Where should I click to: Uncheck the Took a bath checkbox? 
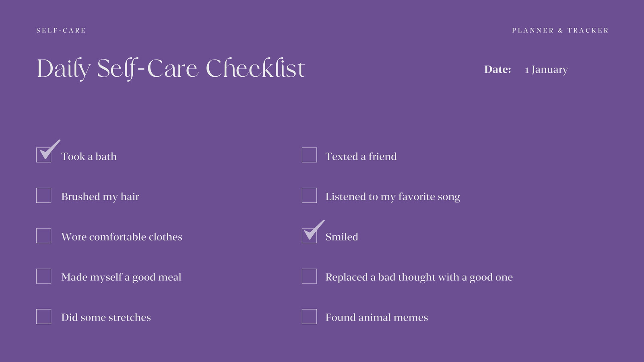pyautogui.click(x=43, y=155)
